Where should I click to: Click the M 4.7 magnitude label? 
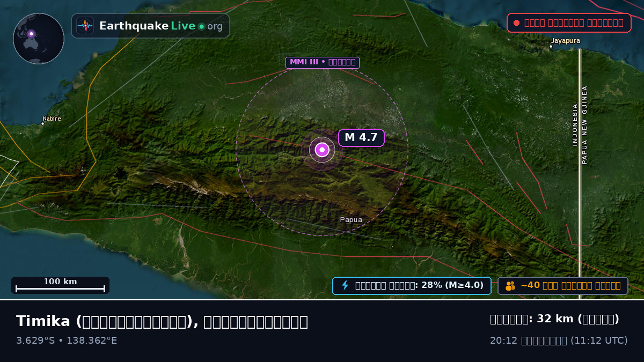click(x=361, y=138)
